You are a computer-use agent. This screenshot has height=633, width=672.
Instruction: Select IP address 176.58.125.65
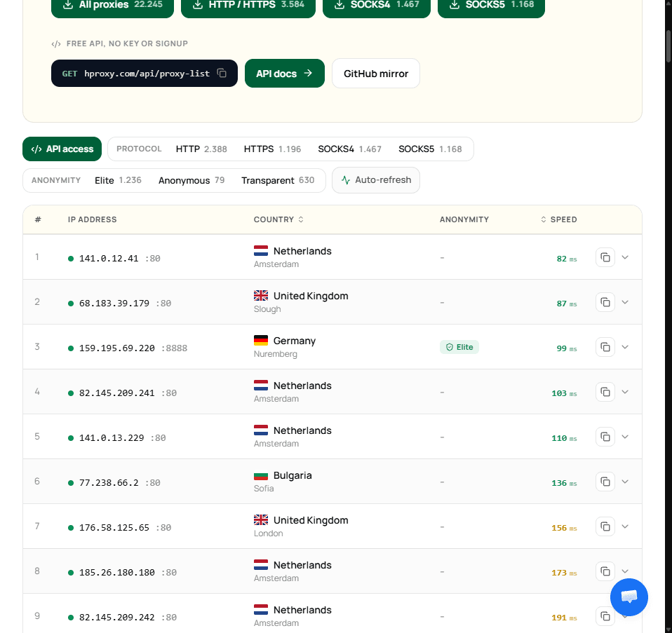click(x=114, y=528)
